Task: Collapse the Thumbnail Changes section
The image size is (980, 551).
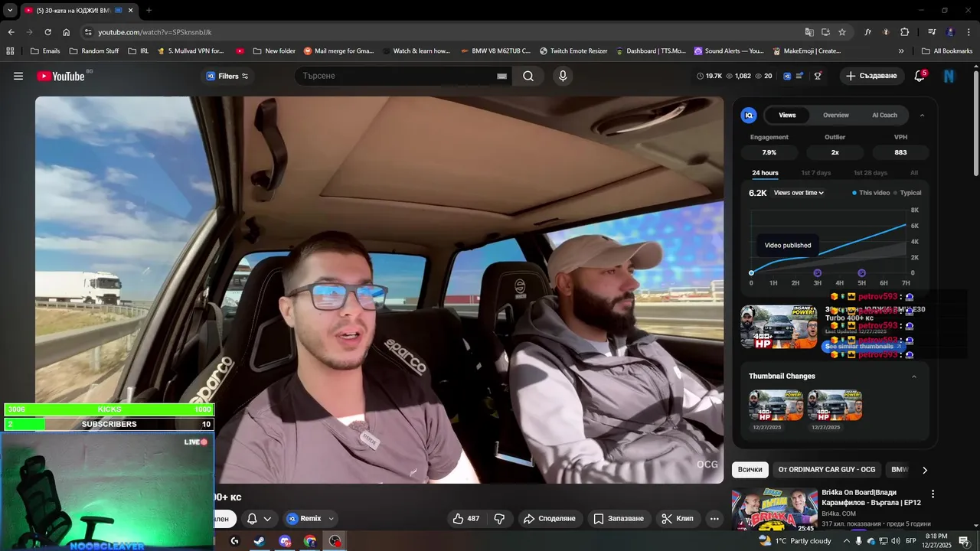Action: (x=914, y=377)
